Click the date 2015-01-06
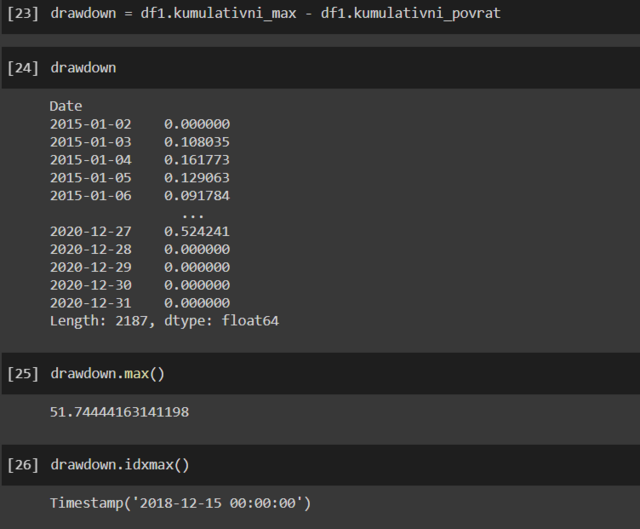 [x=91, y=196]
